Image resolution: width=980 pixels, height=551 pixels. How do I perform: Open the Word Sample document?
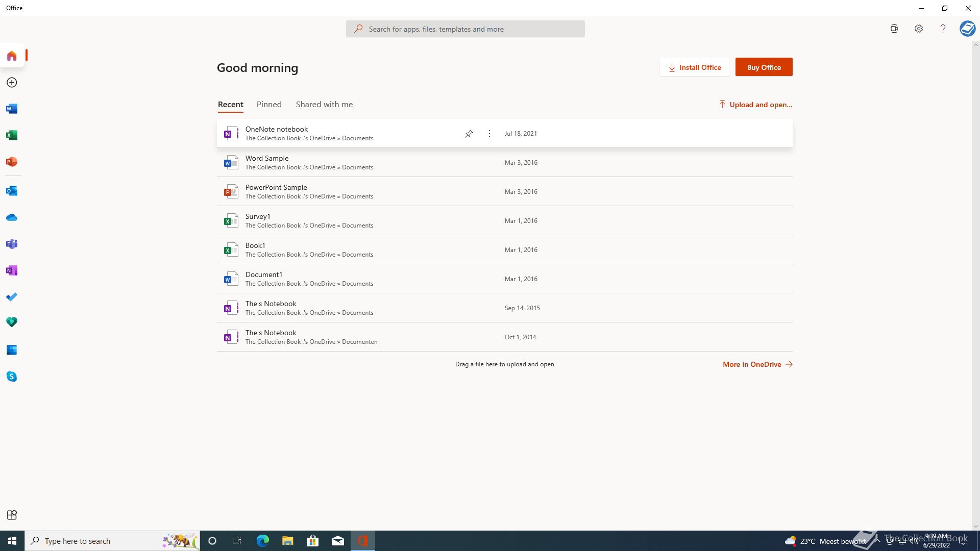(x=504, y=163)
